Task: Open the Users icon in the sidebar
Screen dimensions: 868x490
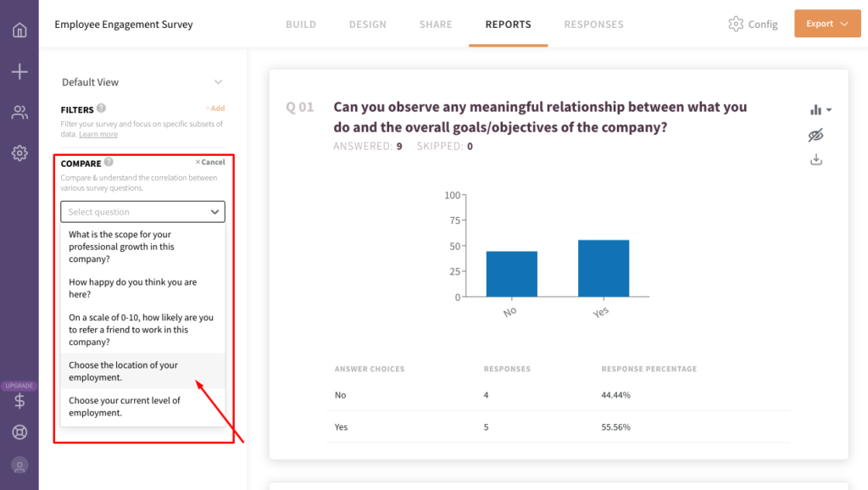Action: [19, 113]
